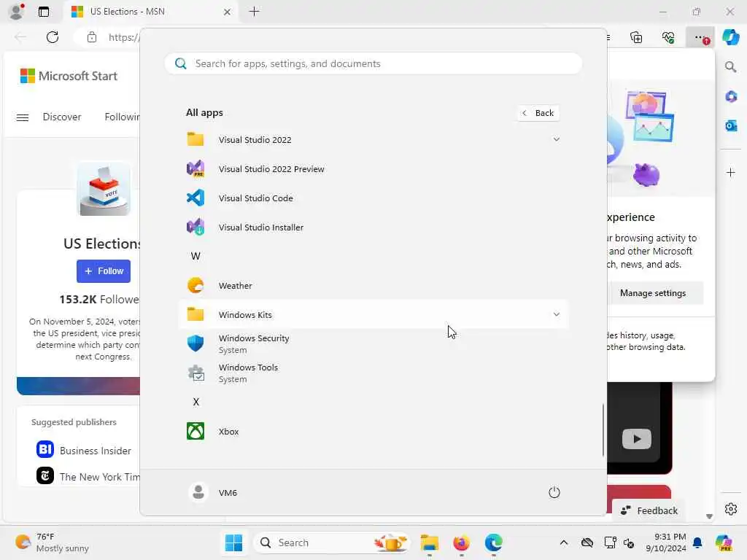Play the video thumbnail on MSN page
The width and height of the screenshot is (747, 560).
(636, 438)
